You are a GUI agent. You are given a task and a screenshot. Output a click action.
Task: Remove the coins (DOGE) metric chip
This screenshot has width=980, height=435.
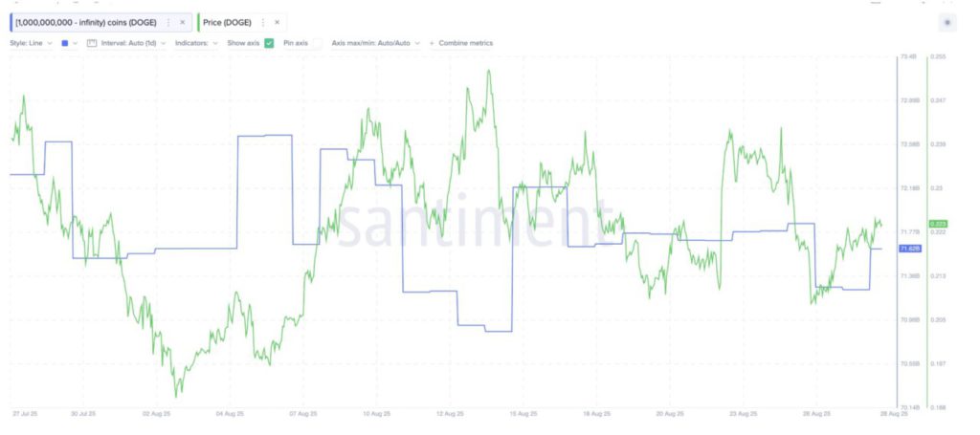pyautogui.click(x=183, y=22)
